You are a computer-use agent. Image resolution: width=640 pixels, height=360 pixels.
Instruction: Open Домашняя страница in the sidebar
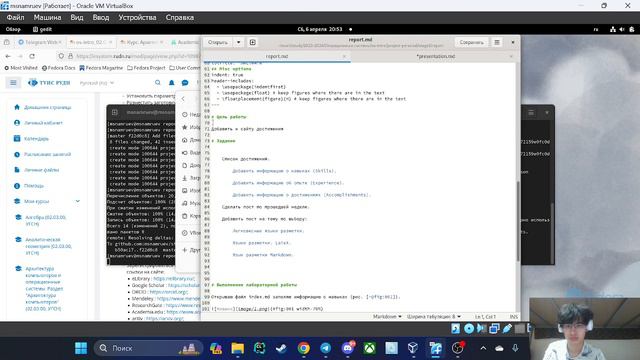point(48,107)
